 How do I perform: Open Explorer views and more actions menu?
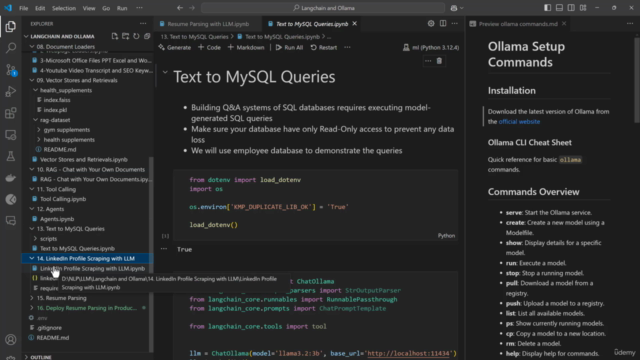tap(143, 24)
